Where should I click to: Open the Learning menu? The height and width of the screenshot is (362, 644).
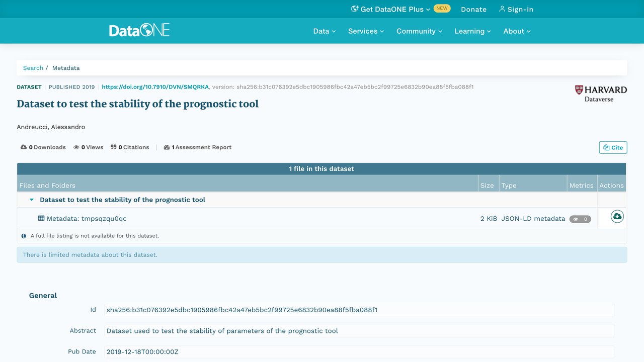472,31
